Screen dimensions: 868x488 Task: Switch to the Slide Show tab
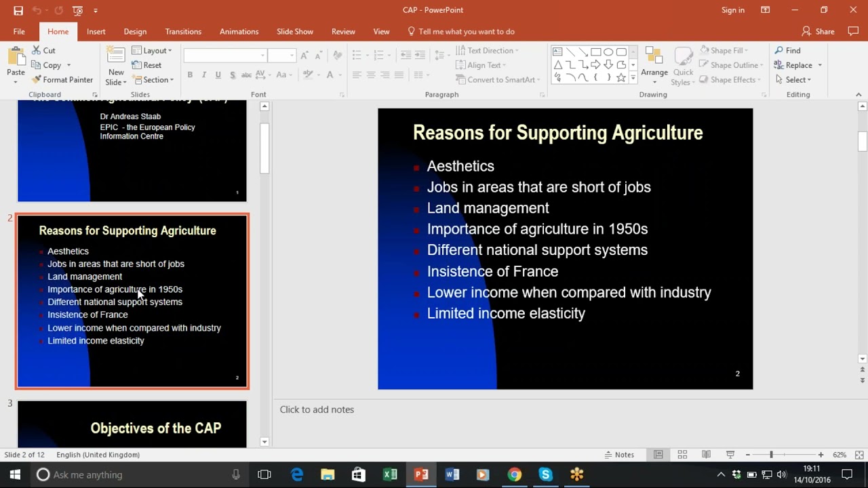click(x=295, y=31)
